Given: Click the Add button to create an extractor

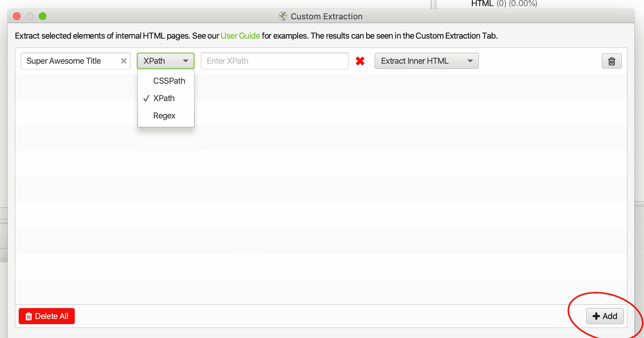Looking at the screenshot, I should (605, 316).
